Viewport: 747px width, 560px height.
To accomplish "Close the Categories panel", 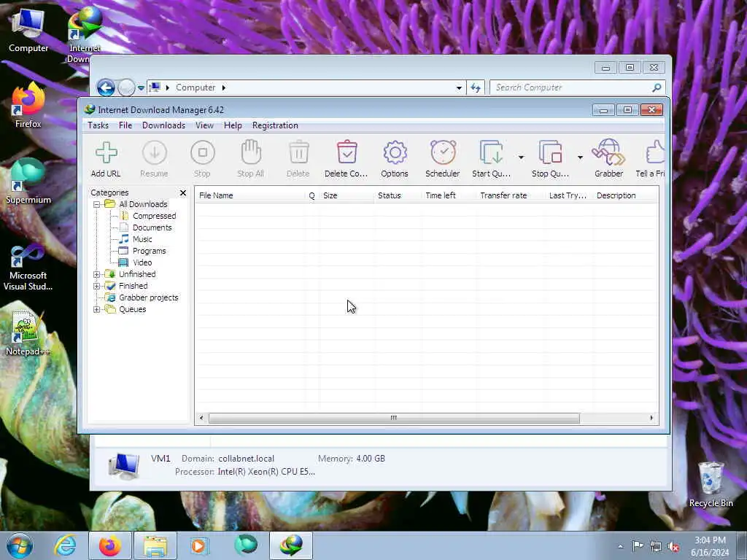I will 183,192.
